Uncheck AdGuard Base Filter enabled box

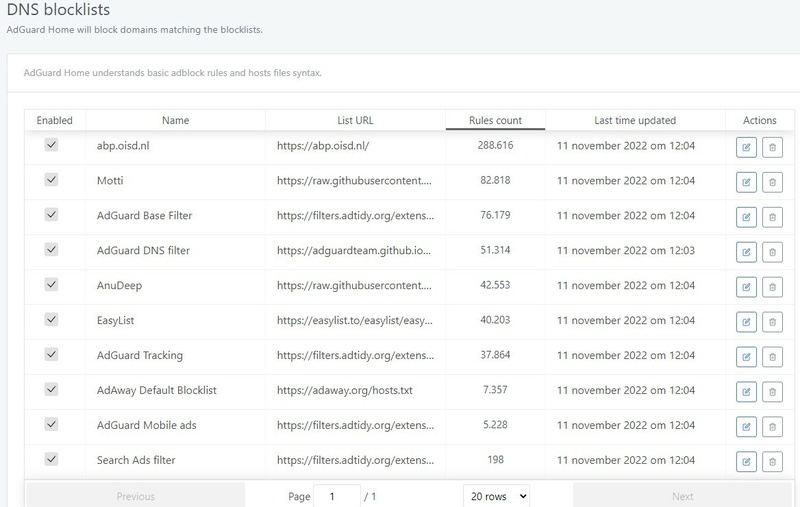[x=51, y=214]
